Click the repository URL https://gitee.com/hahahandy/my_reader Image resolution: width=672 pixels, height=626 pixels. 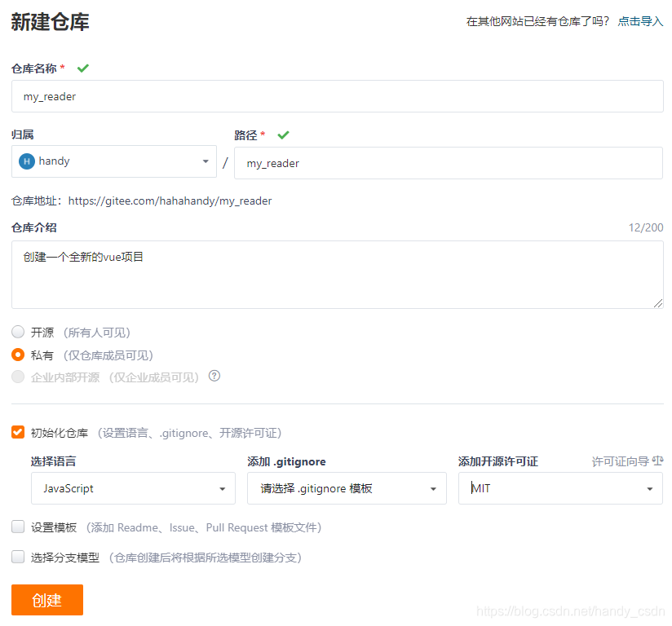(170, 201)
